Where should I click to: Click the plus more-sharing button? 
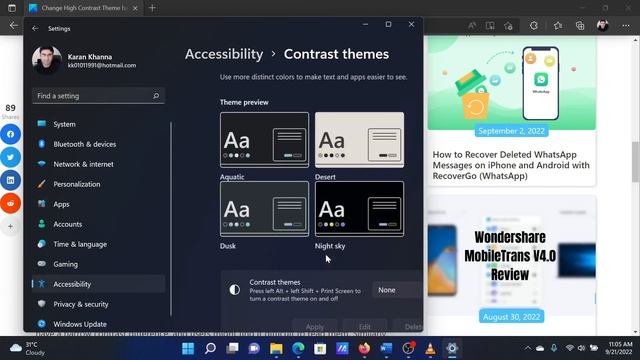pyautogui.click(x=10, y=227)
